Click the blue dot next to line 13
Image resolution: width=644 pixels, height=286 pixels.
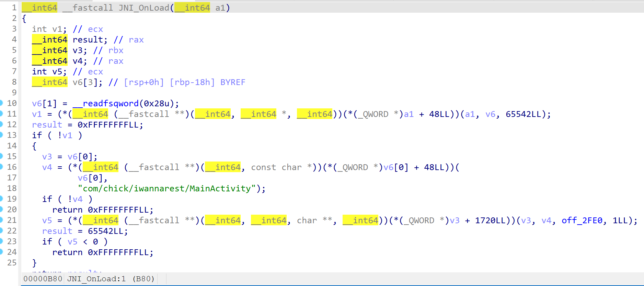coord(1,135)
